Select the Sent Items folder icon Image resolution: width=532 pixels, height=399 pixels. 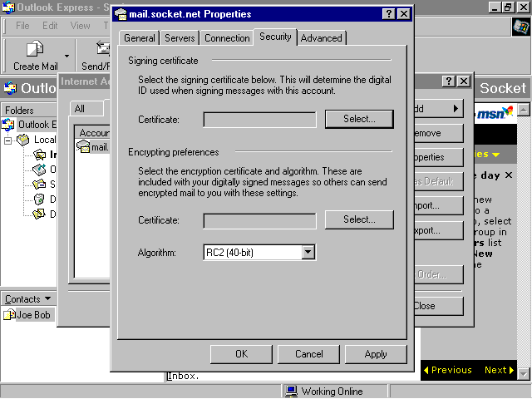[39, 185]
